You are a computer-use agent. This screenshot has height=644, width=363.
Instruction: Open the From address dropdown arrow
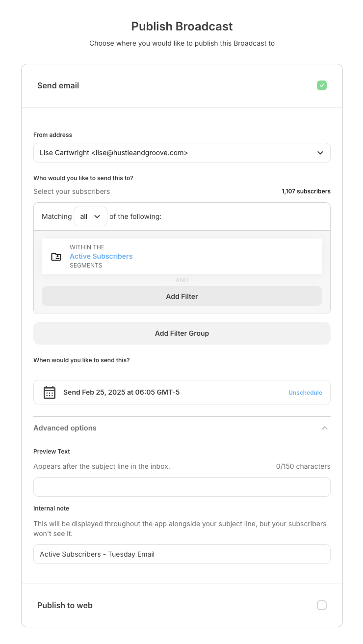(x=320, y=153)
